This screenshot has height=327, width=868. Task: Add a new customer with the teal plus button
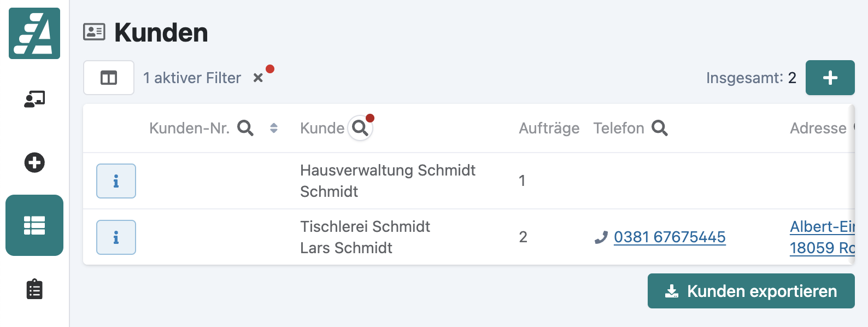pos(830,78)
